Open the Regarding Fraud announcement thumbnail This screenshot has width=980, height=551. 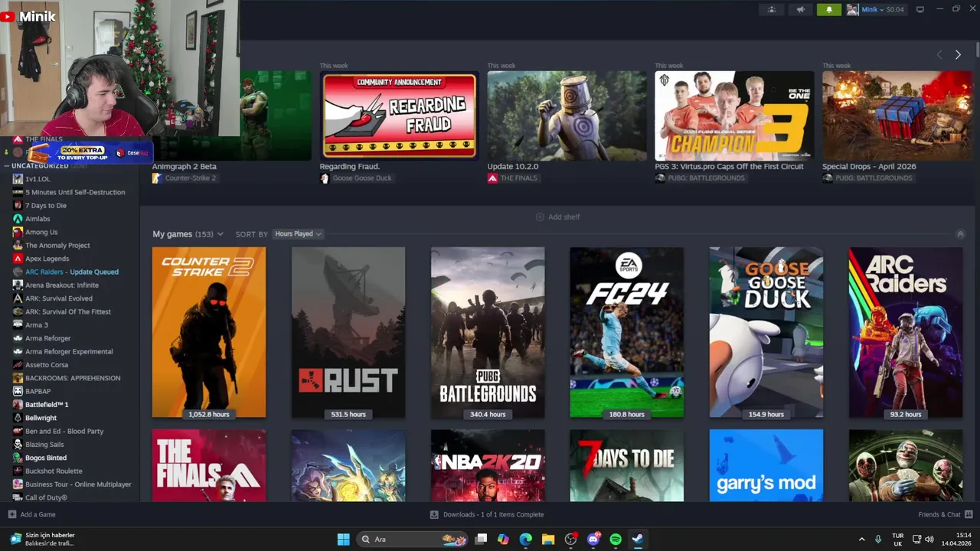(x=399, y=116)
